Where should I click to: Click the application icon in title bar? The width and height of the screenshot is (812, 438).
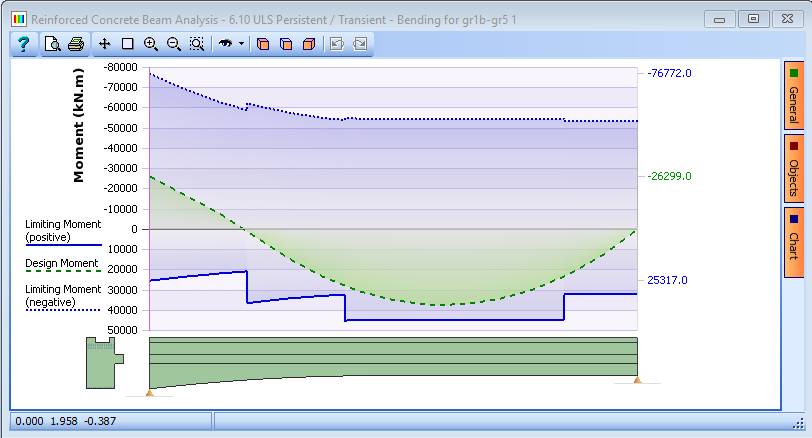[x=19, y=20]
